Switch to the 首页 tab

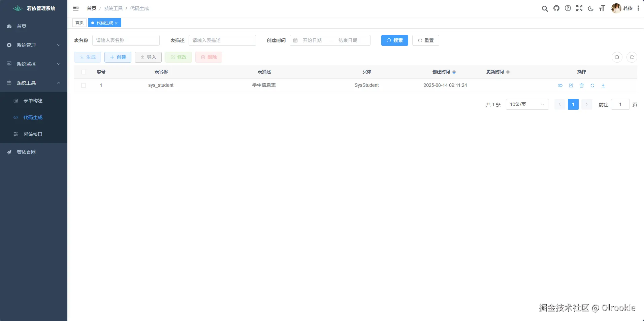pyautogui.click(x=79, y=23)
